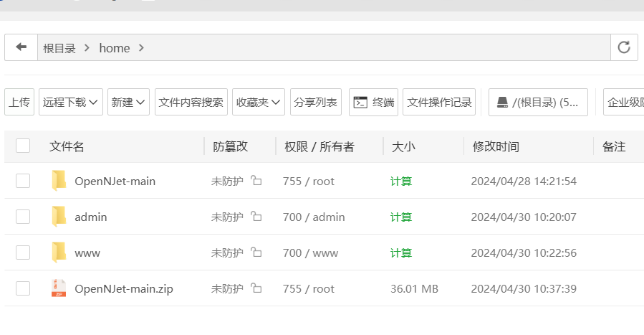The height and width of the screenshot is (335, 644).
Task: Calculate size of admin folder
Action: tap(401, 217)
